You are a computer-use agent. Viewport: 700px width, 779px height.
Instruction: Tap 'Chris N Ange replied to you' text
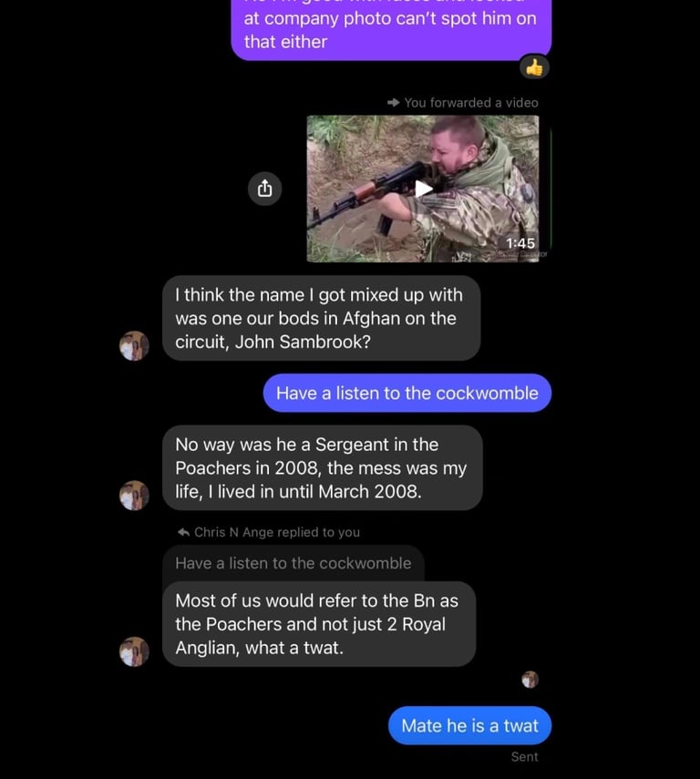coord(277,533)
